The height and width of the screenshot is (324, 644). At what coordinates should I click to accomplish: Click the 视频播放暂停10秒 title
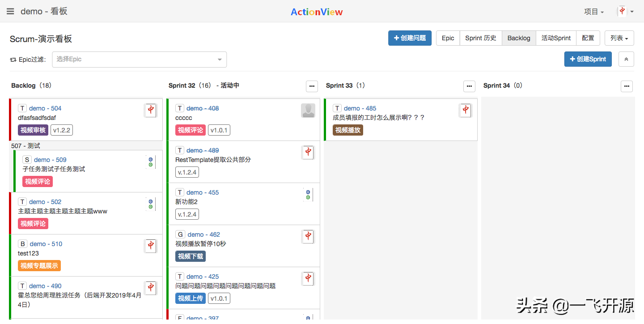click(x=201, y=244)
